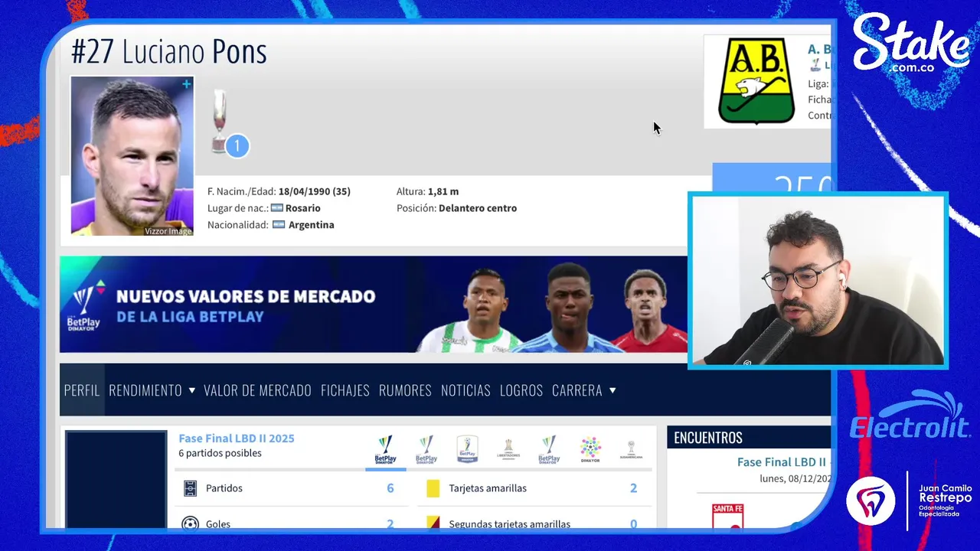This screenshot has width=980, height=551.
Task: Expand the CARRERA dropdown menu
Action: [x=584, y=390]
